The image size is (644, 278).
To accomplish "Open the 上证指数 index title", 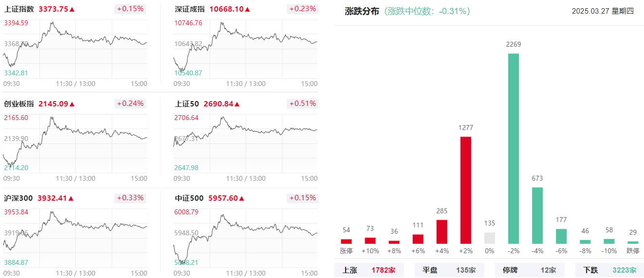I will coord(19,9).
